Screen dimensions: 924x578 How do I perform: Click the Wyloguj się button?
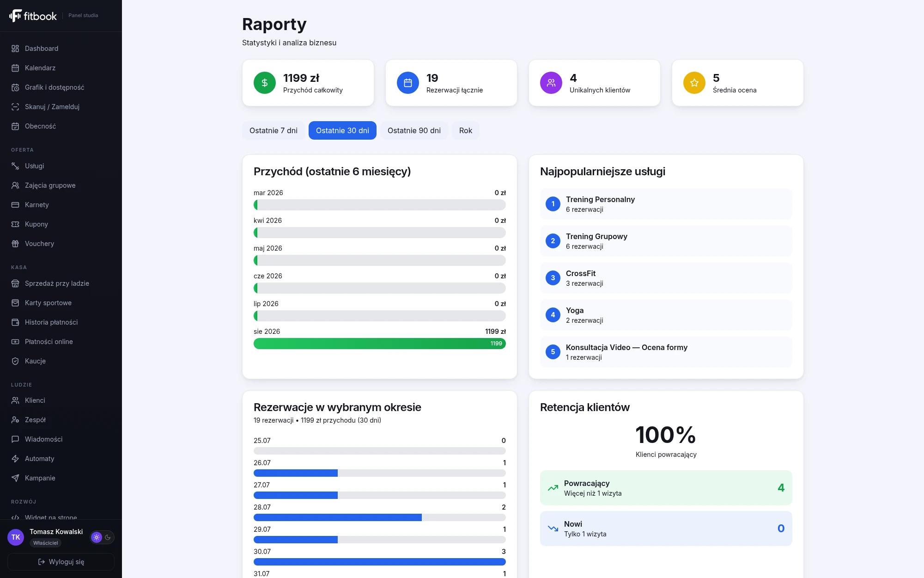(x=61, y=562)
